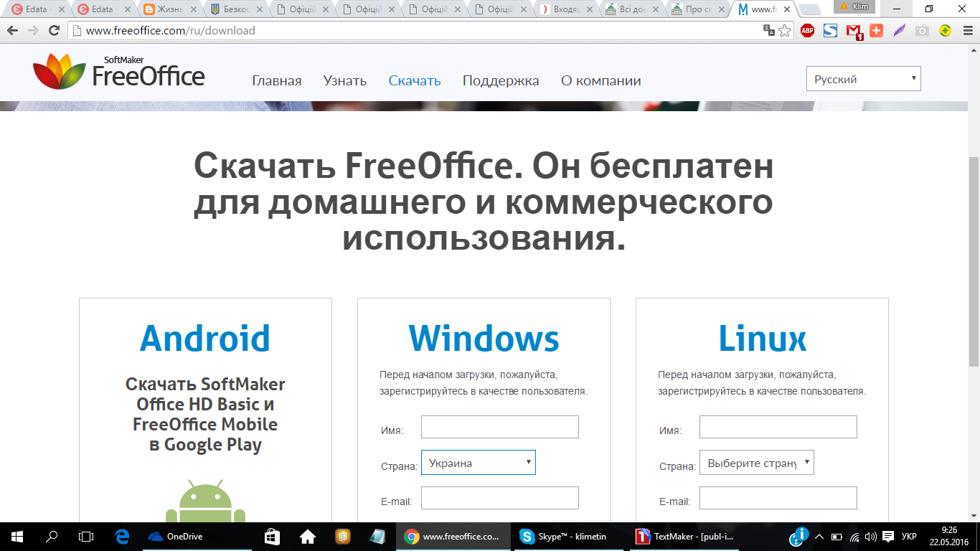This screenshot has height=551, width=980.
Task: Switch to the Безкош browser tab
Action: (x=236, y=10)
